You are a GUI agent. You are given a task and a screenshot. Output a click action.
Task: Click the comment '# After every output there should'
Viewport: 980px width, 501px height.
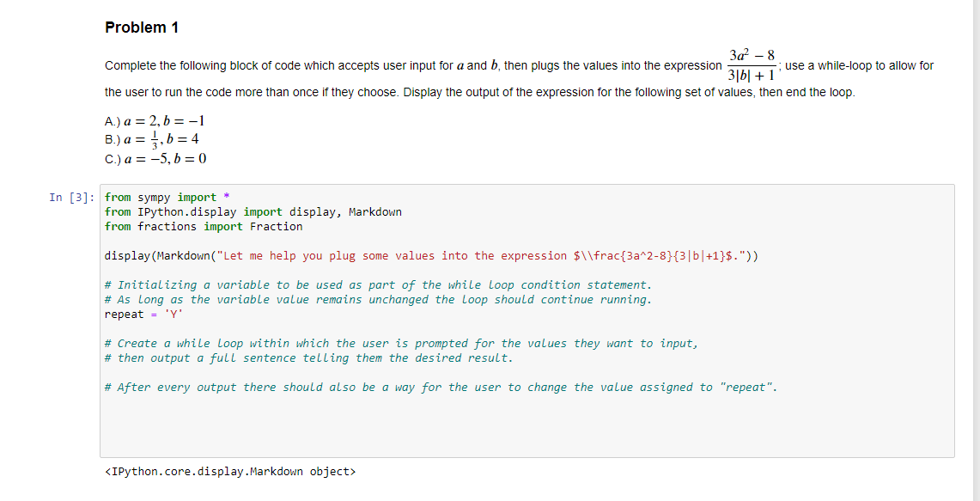441,388
